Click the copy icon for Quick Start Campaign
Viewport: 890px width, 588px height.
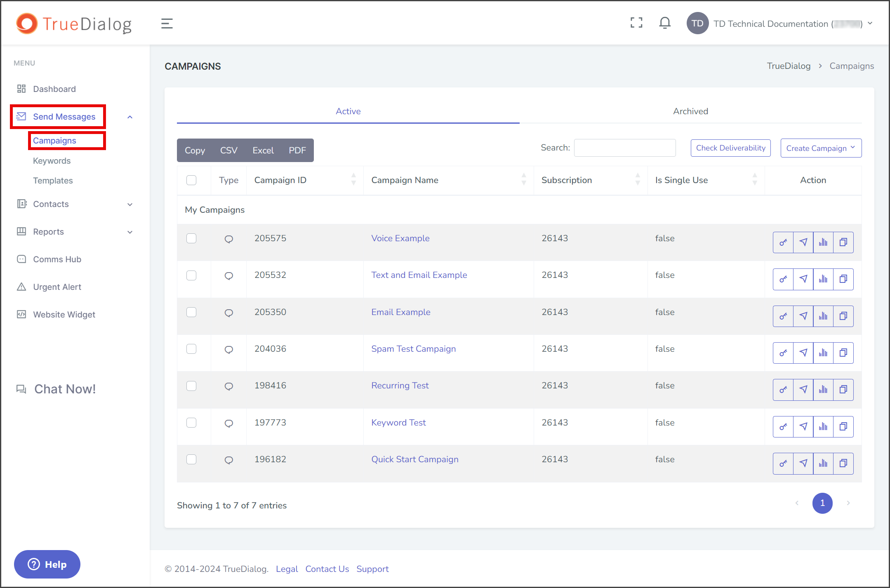click(x=843, y=463)
